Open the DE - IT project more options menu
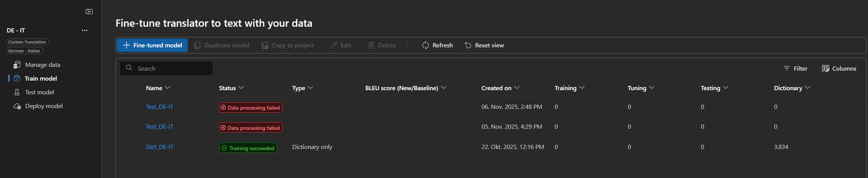 (85, 30)
